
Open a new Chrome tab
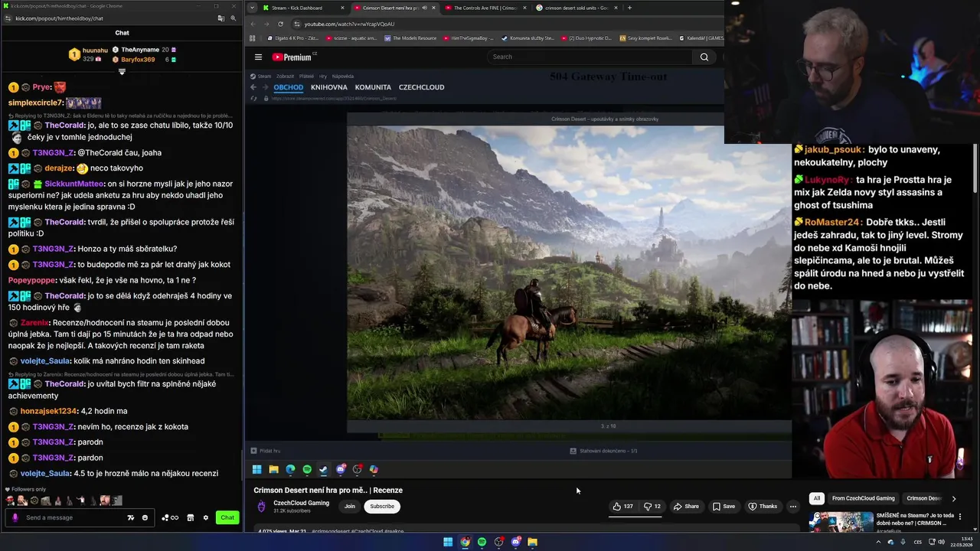point(629,8)
